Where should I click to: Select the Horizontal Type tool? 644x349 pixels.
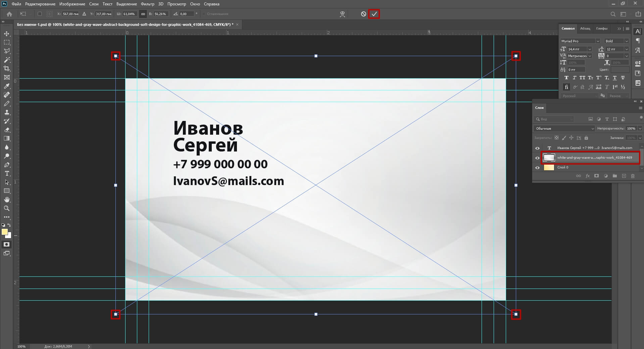(7, 173)
